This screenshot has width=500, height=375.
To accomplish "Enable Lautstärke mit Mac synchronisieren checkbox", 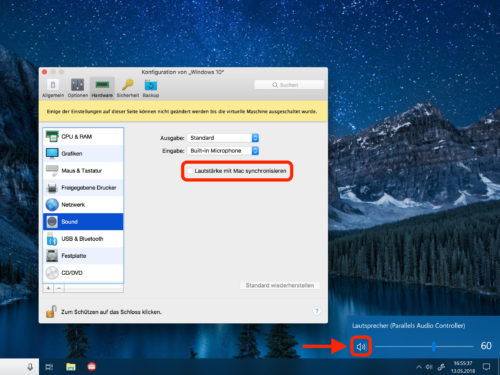I will (x=190, y=171).
